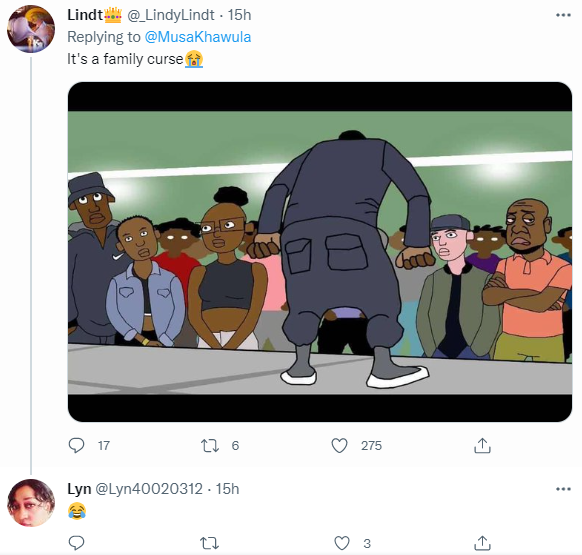Open Lyn tweet's 15h timestamp
This screenshot has width=582, height=555.
(x=227, y=489)
